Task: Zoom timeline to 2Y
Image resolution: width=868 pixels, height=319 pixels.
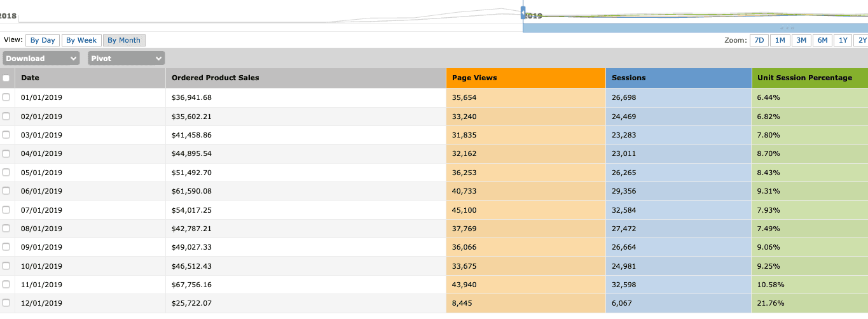Action: [862, 40]
